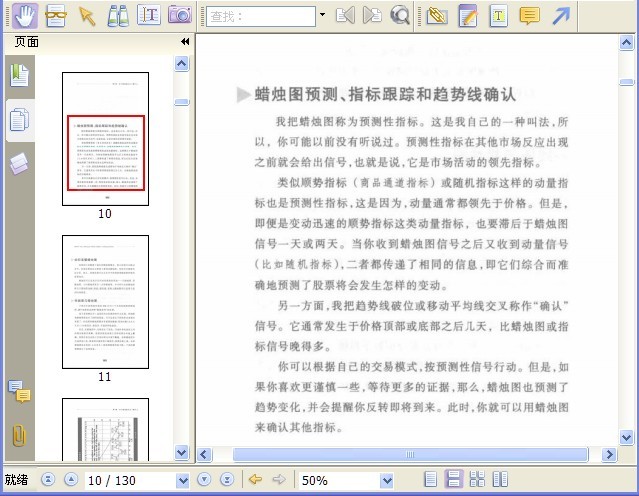Click the 页面 panel title

click(x=26, y=42)
